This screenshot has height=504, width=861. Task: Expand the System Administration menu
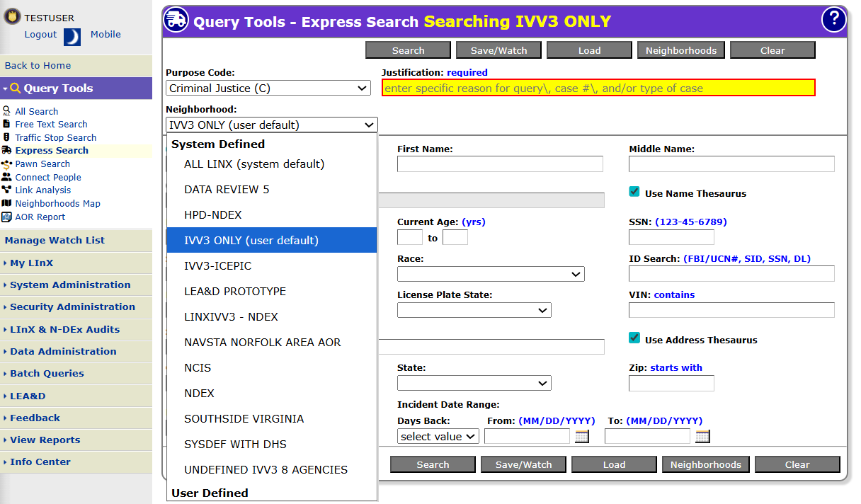coord(70,285)
